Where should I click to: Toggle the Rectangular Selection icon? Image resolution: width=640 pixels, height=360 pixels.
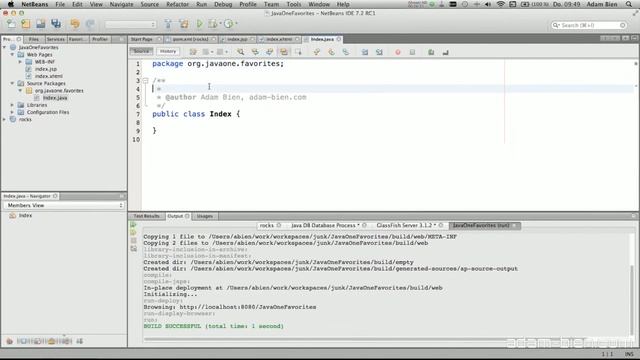(x=298, y=52)
